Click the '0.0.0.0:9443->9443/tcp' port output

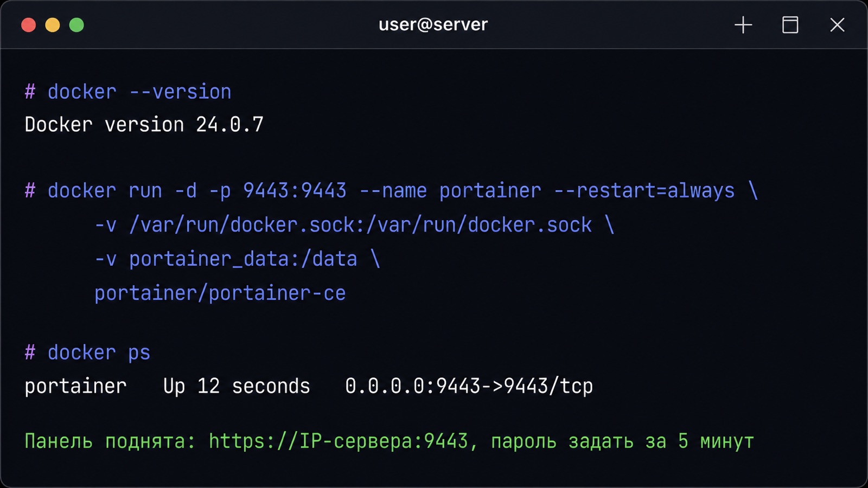point(469,387)
